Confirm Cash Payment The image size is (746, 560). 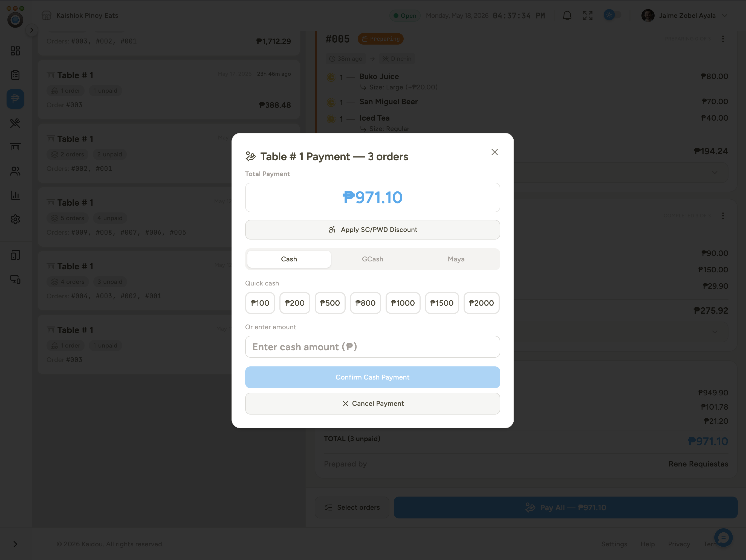tap(372, 377)
